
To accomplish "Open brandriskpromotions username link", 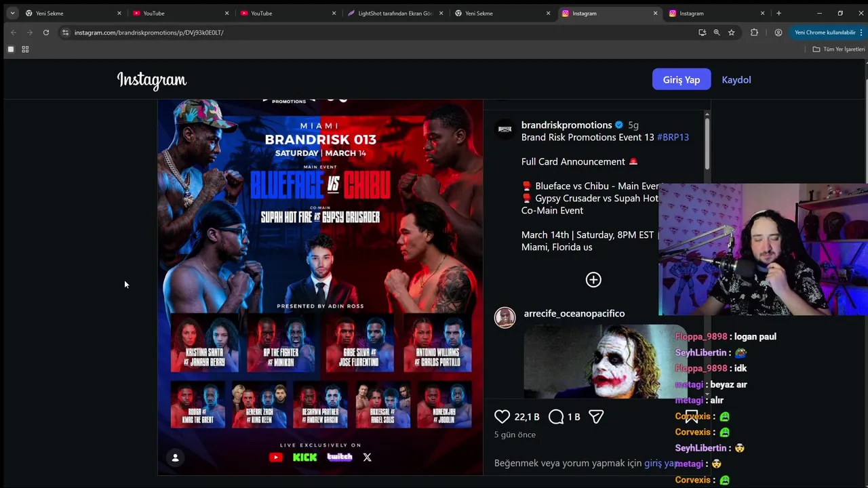I will pos(566,125).
